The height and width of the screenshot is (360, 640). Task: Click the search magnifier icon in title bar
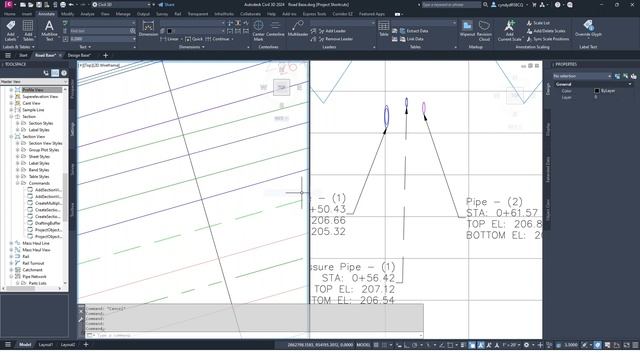coord(485,4)
